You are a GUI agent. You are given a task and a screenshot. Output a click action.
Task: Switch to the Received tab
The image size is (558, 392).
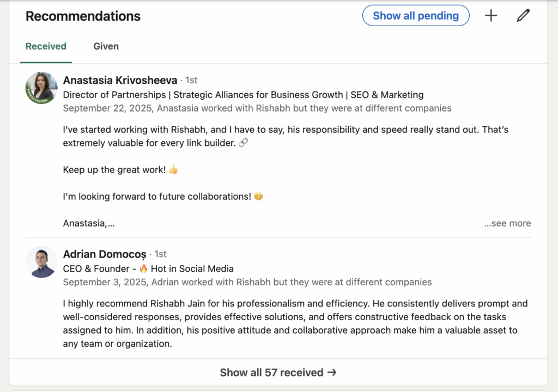coord(46,46)
